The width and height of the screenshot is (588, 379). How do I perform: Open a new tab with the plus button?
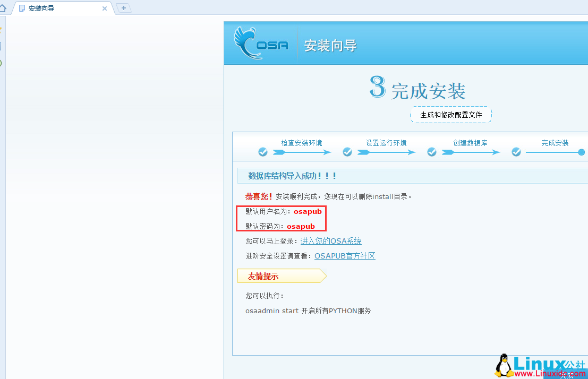pos(123,8)
